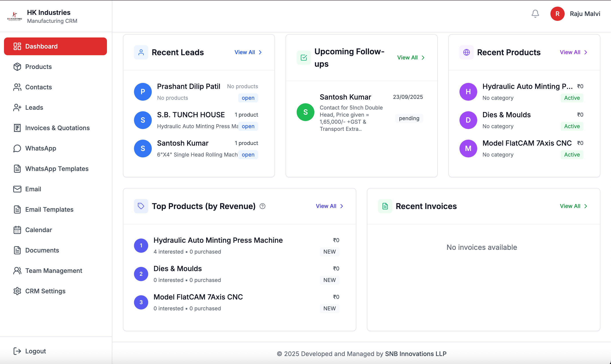
Task: Open the Santosh Kumar lead row
Action: click(196, 149)
